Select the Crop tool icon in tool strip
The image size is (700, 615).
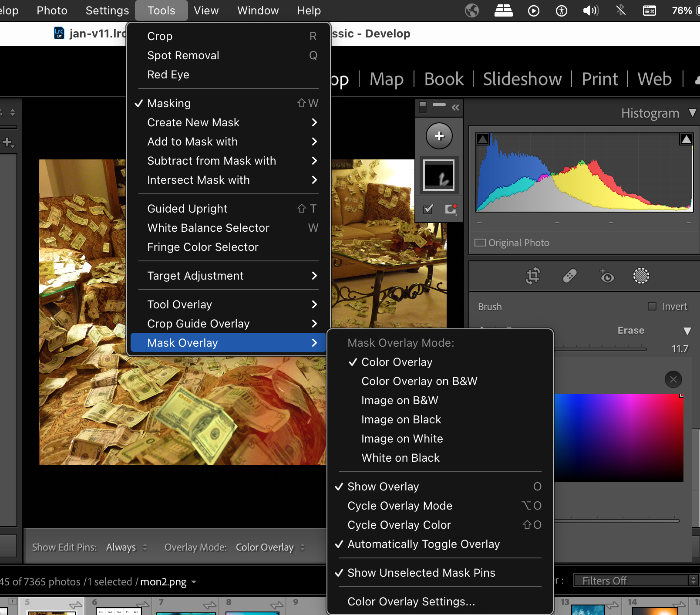pyautogui.click(x=533, y=276)
